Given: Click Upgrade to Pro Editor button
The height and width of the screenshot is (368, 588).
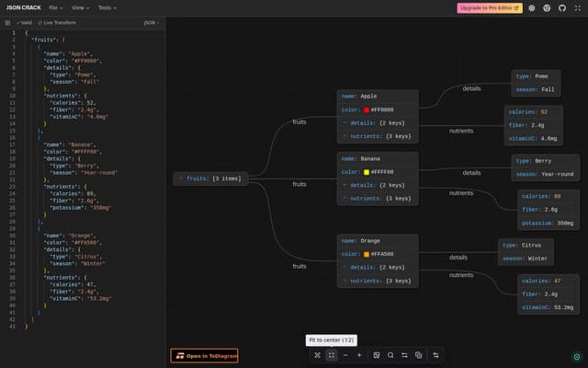Looking at the screenshot, I should 490,8.
